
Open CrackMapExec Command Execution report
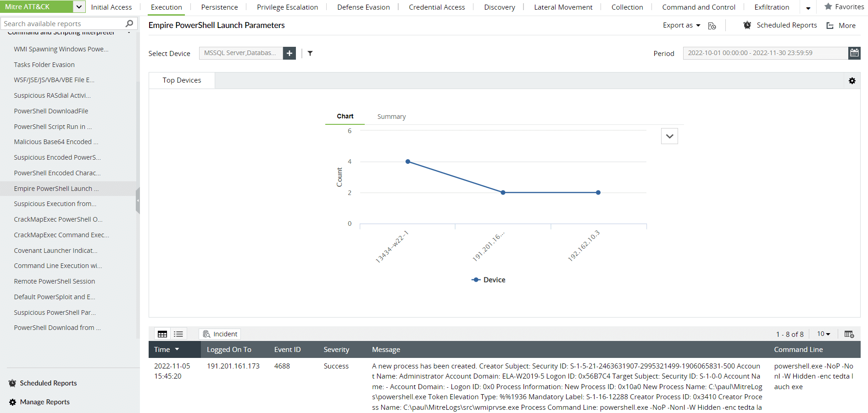pyautogui.click(x=61, y=235)
